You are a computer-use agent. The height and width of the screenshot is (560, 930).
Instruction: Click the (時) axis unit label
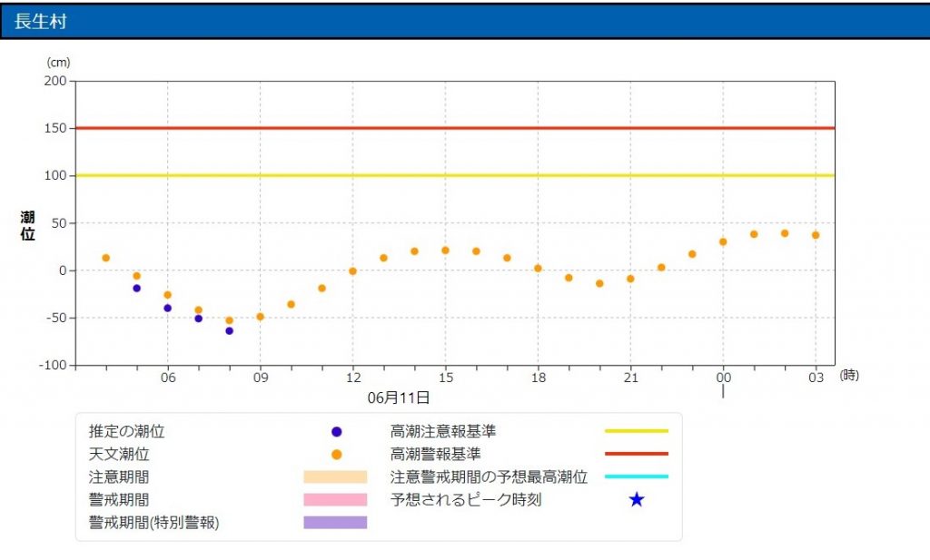click(x=849, y=375)
